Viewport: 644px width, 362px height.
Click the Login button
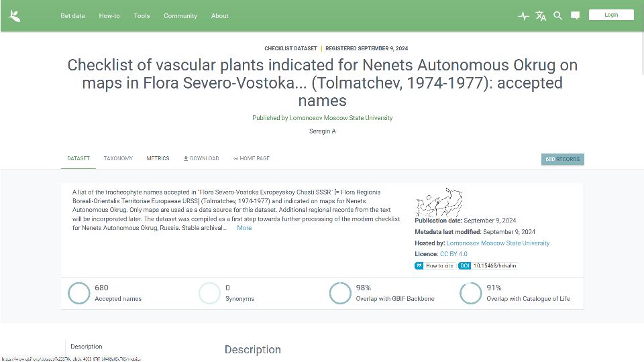pos(611,15)
